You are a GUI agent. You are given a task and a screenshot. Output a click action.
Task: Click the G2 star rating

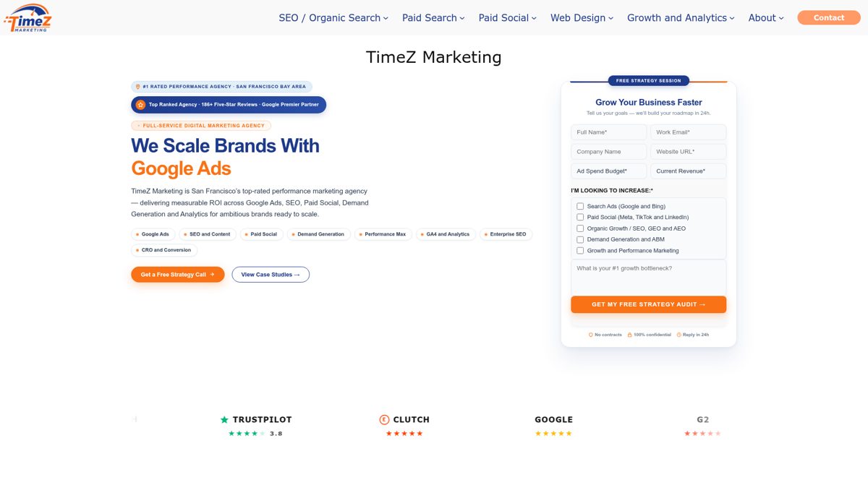[x=702, y=434]
